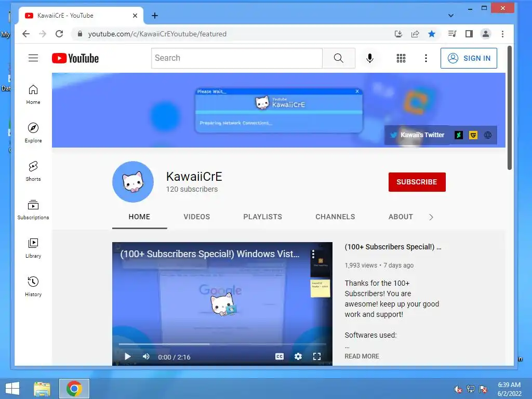This screenshot has width=532, height=399.
Task: Switch to the VIDEOS channel tab
Action: point(197,217)
